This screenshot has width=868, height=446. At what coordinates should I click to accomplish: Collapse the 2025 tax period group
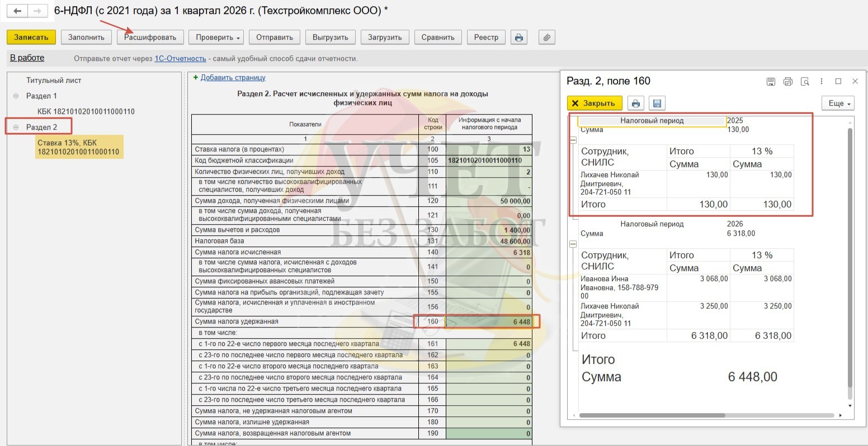tap(573, 140)
